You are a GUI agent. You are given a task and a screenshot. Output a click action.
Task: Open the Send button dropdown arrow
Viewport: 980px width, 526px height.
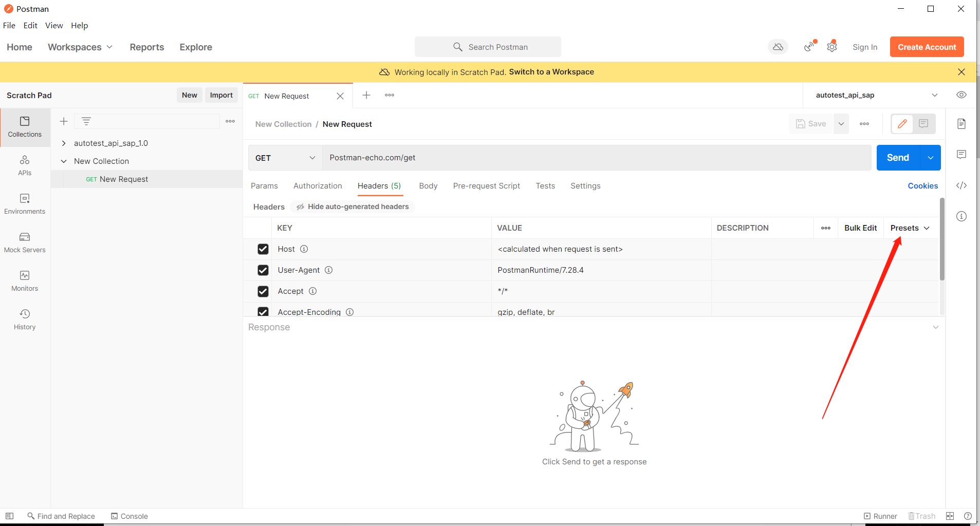click(x=931, y=158)
